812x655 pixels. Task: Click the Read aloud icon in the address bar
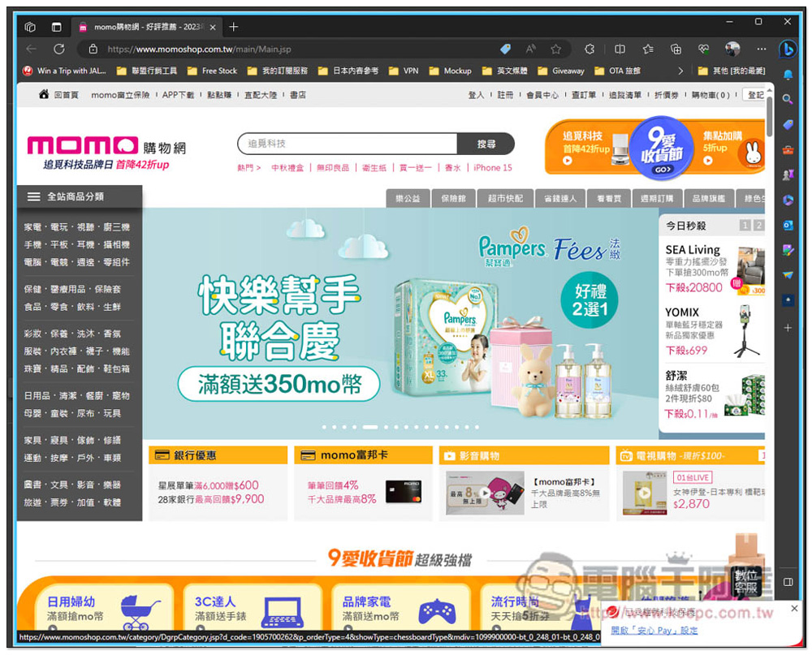(531, 49)
